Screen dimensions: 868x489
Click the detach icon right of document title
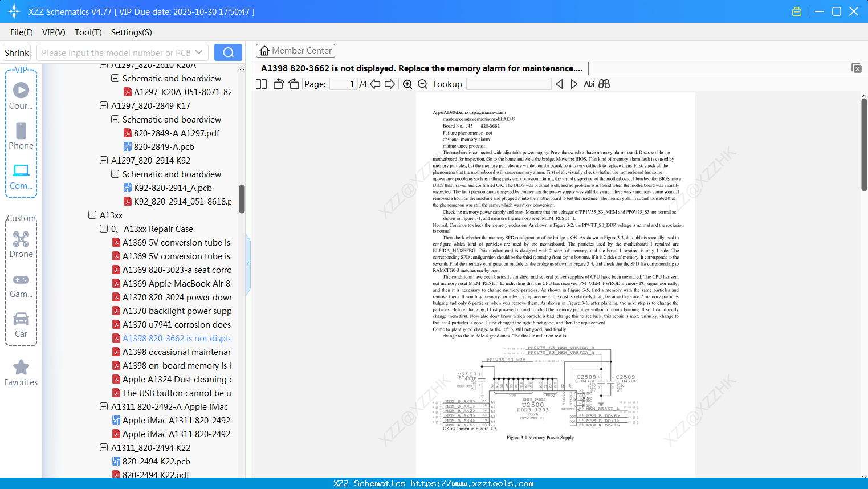[x=857, y=68]
